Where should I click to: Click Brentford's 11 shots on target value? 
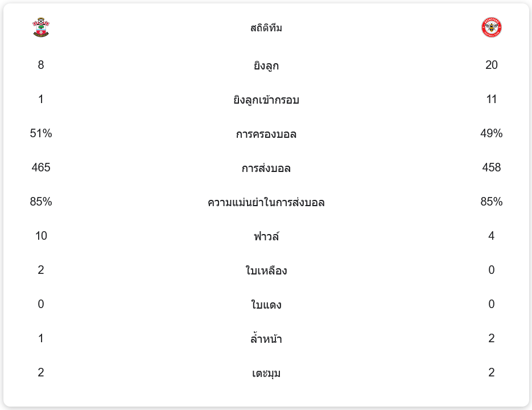(x=492, y=99)
